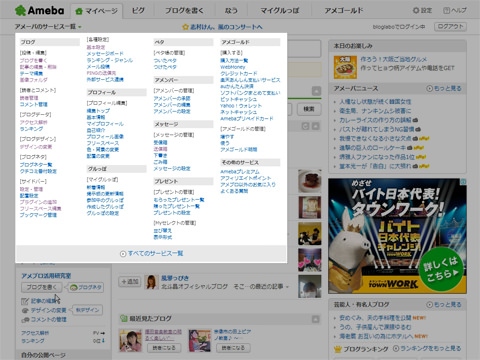Viewport: 480px width, 360px height.
Task: Click the 新デザイン balloon button
Action: (x=87, y=310)
